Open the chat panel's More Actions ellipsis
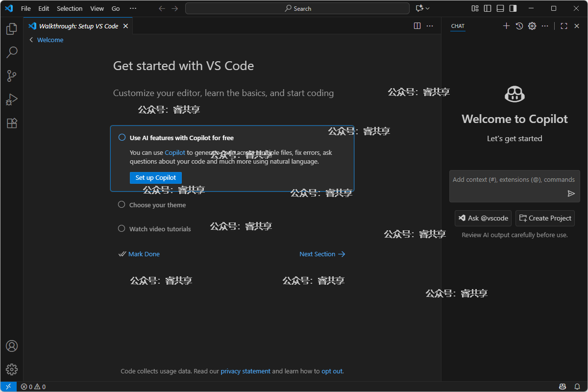This screenshot has height=392, width=588. [x=545, y=26]
